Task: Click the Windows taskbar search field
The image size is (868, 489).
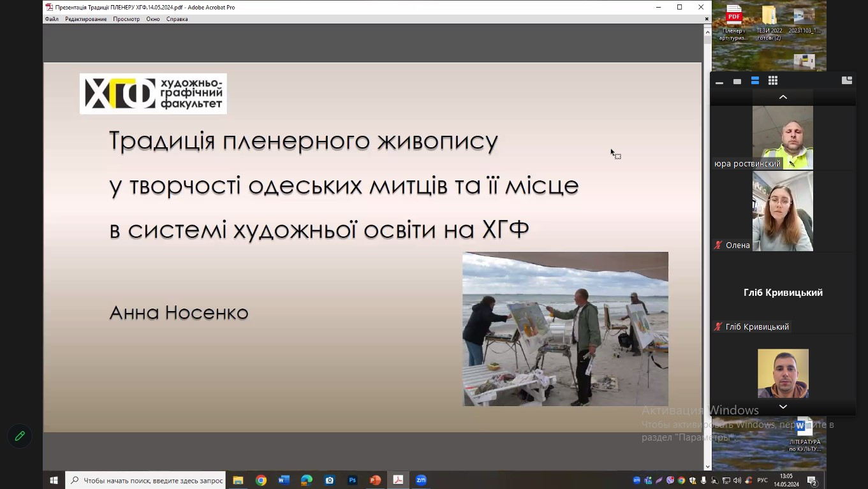Action: [147, 480]
